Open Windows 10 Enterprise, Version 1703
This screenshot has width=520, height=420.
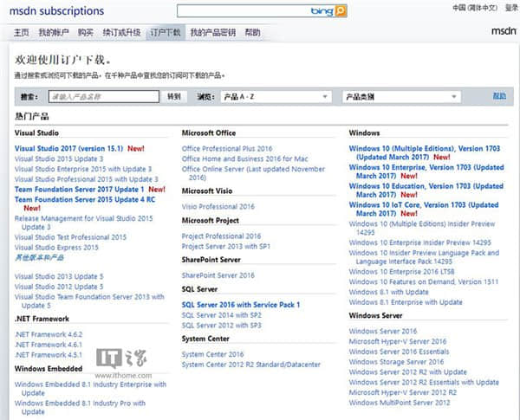[x=426, y=171]
